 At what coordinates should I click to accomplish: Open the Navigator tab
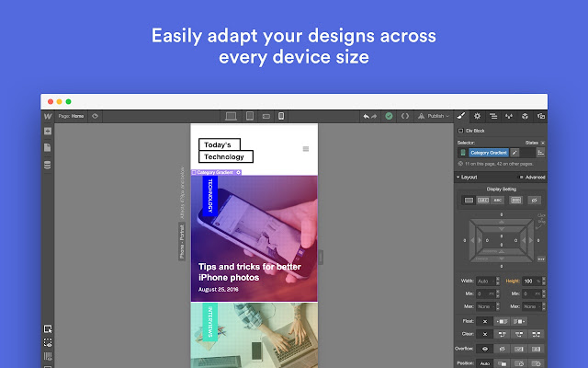tap(493, 117)
